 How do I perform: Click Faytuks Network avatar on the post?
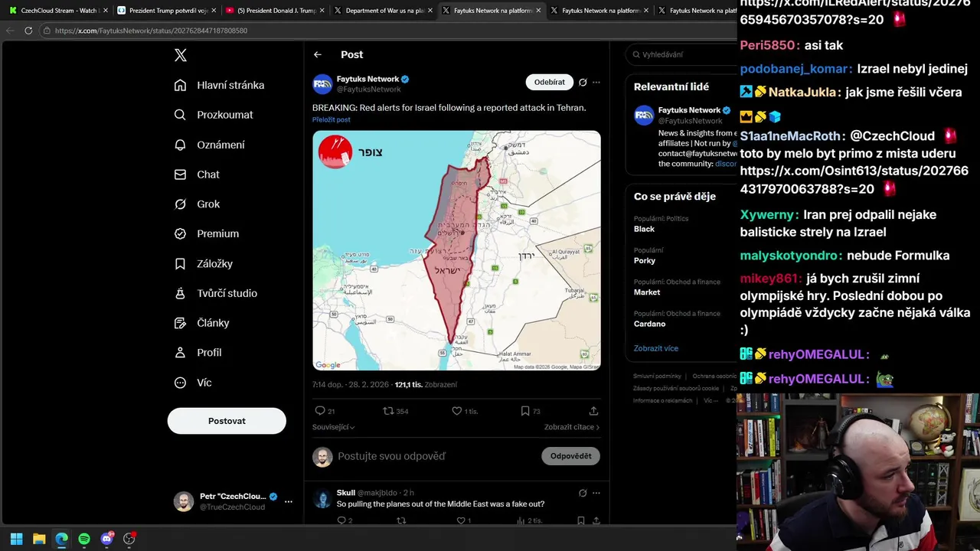(x=322, y=83)
